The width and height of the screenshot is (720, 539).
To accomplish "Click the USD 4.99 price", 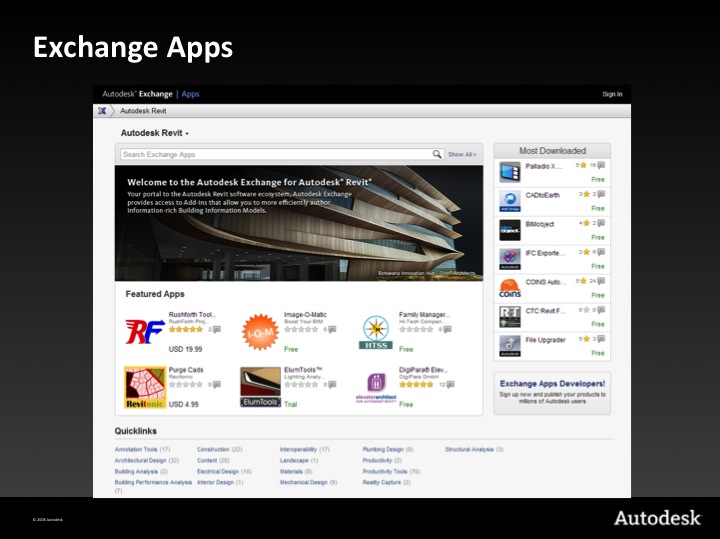I will coord(184,404).
